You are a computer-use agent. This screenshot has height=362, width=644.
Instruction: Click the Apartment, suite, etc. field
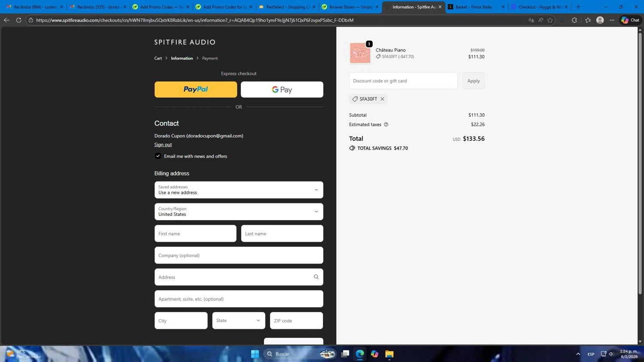coord(239,299)
